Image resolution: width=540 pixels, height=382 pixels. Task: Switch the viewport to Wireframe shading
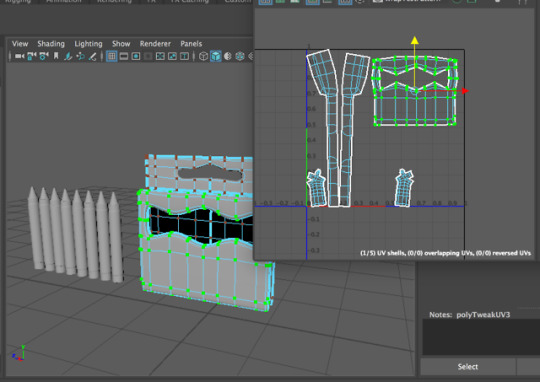(x=204, y=56)
